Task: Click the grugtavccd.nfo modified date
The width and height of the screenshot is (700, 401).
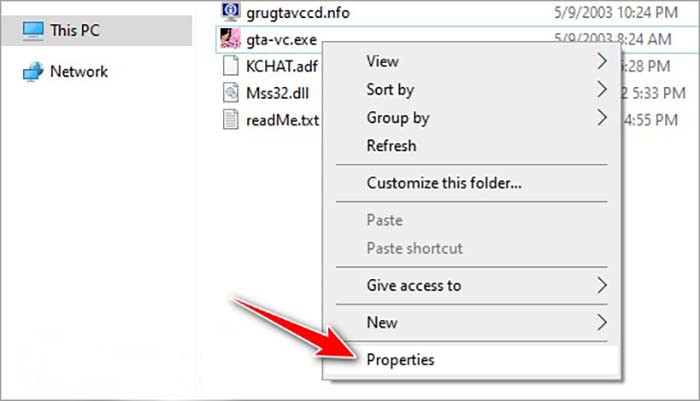Action: (616, 13)
